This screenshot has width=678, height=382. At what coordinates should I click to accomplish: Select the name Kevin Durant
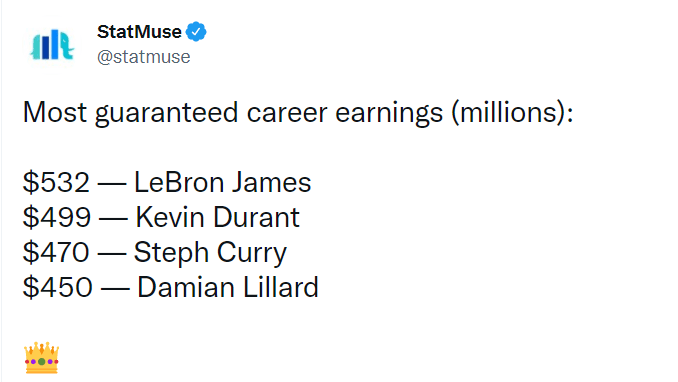coord(217,217)
